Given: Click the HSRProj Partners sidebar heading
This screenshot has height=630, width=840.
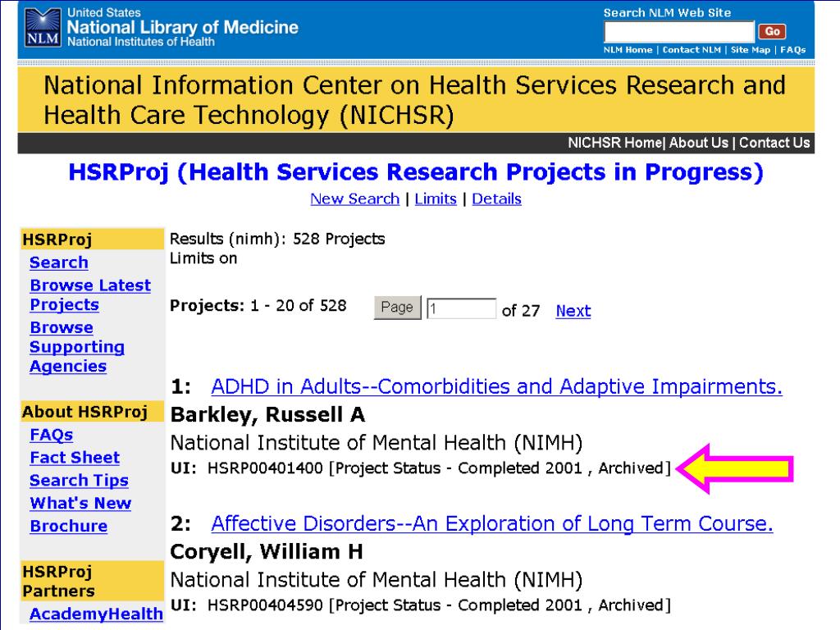Looking at the screenshot, I should click(x=92, y=582).
